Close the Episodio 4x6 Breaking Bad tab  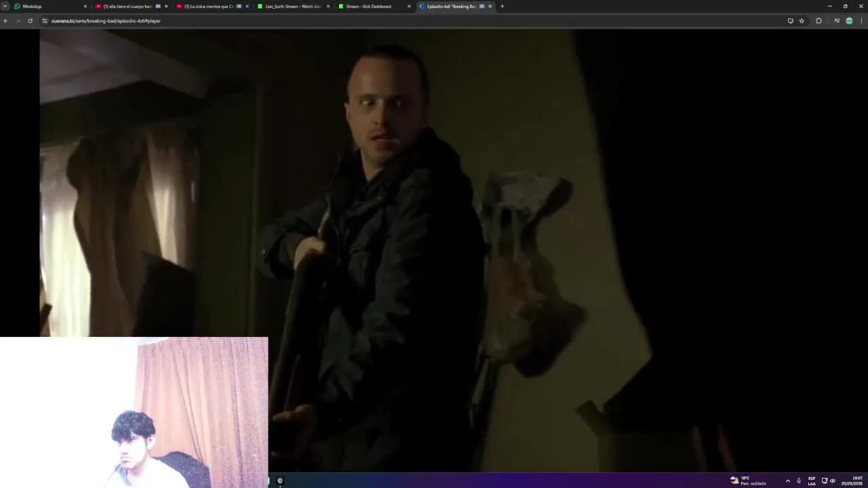[490, 6]
